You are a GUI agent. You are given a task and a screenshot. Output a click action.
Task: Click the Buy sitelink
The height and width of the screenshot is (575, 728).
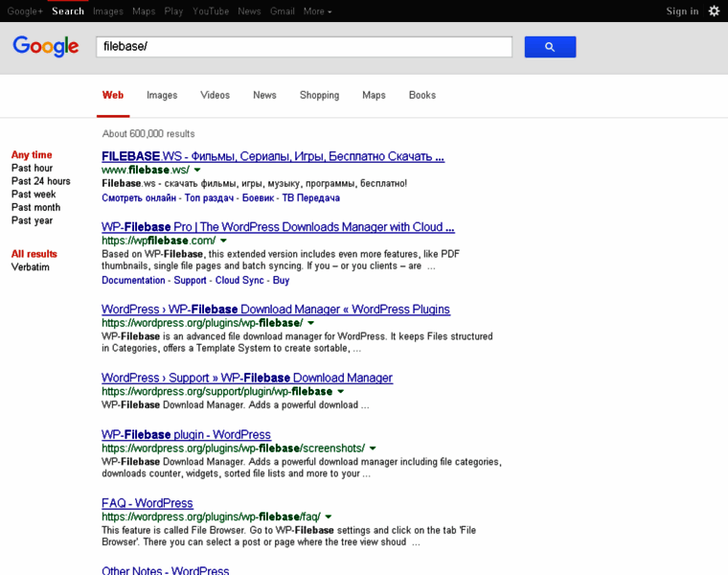pyautogui.click(x=281, y=281)
